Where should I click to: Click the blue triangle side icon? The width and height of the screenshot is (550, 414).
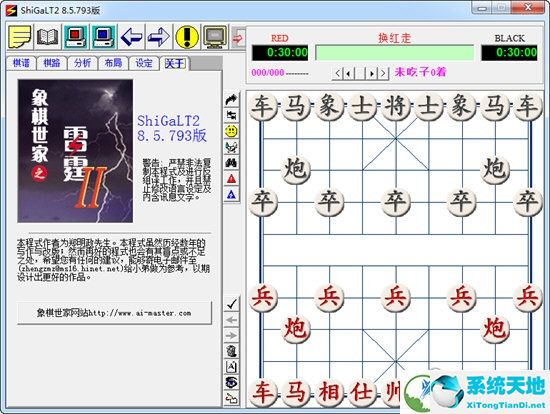click(x=232, y=194)
